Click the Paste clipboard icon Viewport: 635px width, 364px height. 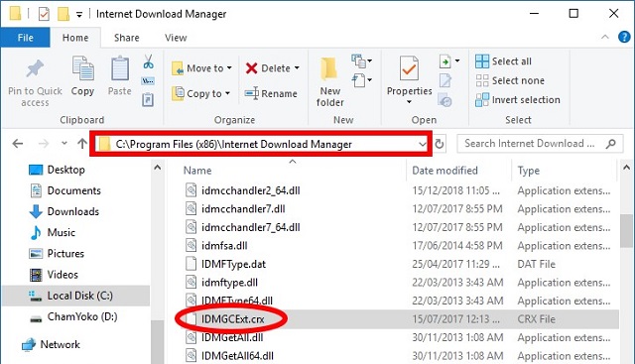[120, 68]
